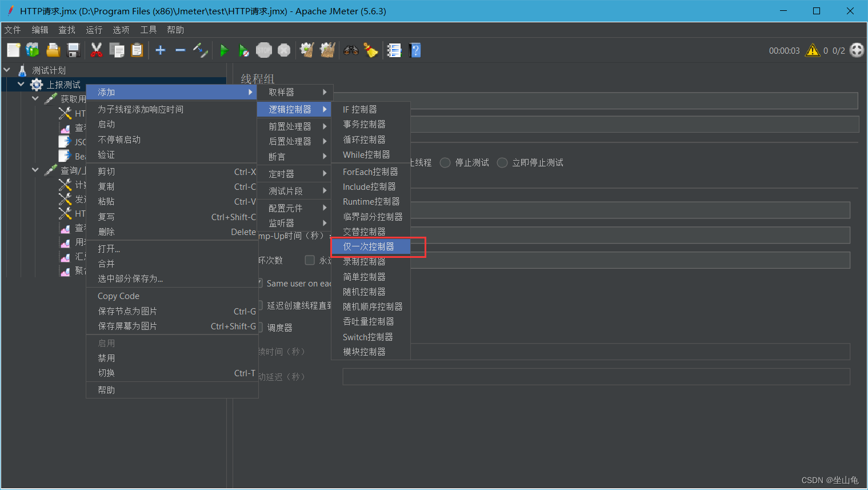Image resolution: width=868 pixels, height=490 pixels.
Task: Open the 编辑 menu
Action: coord(40,30)
